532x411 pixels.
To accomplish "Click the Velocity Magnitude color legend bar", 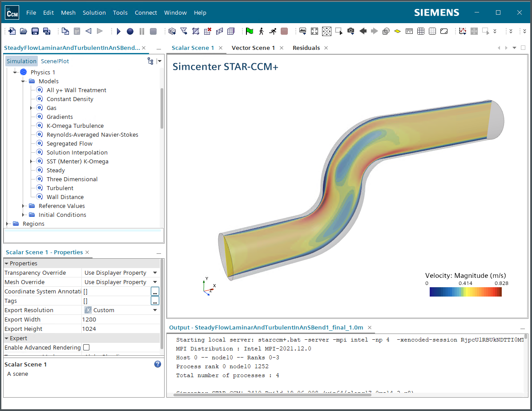I will click(465, 292).
